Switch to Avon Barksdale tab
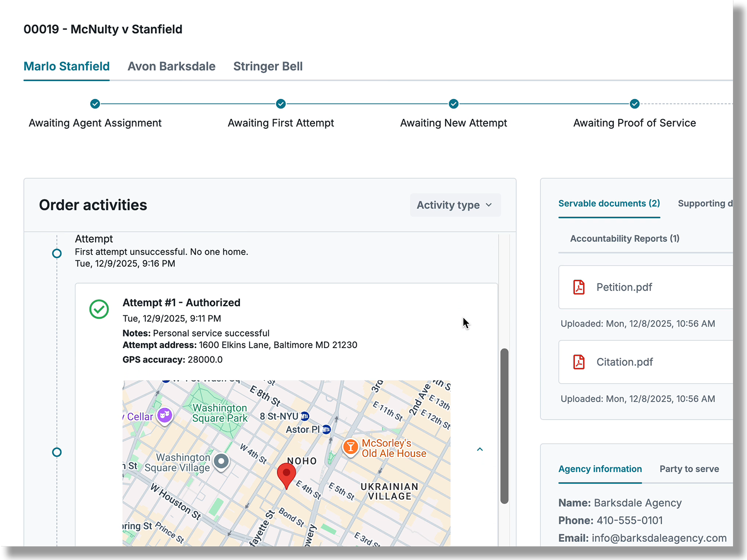This screenshot has width=747, height=560. pyautogui.click(x=171, y=66)
